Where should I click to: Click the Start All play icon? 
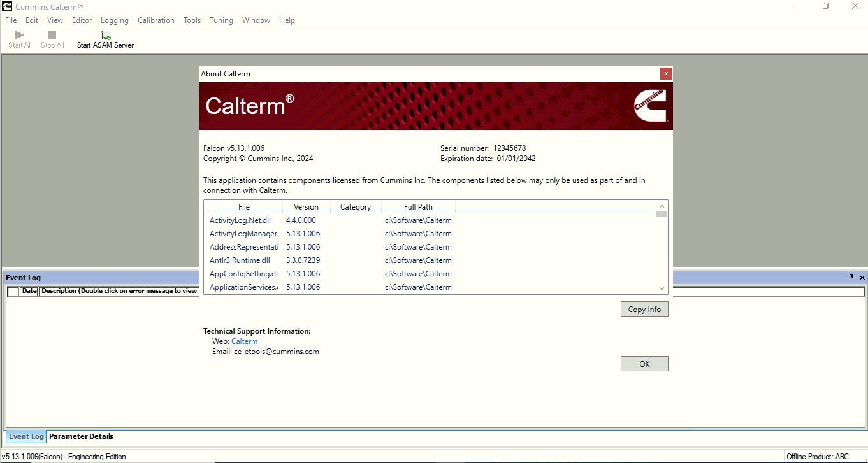(x=19, y=35)
